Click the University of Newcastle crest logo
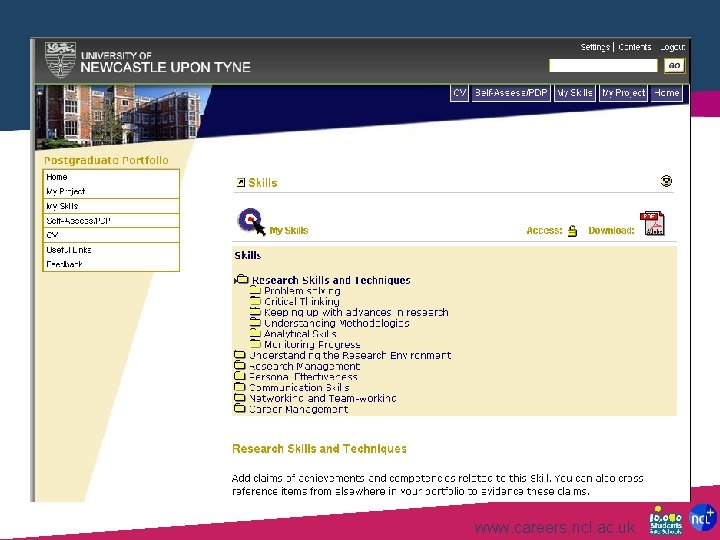Screen dimensions: 720x540 click(60, 60)
